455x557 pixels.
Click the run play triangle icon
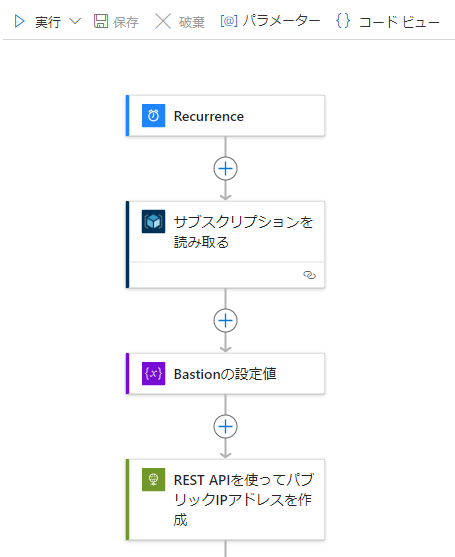[x=19, y=21]
